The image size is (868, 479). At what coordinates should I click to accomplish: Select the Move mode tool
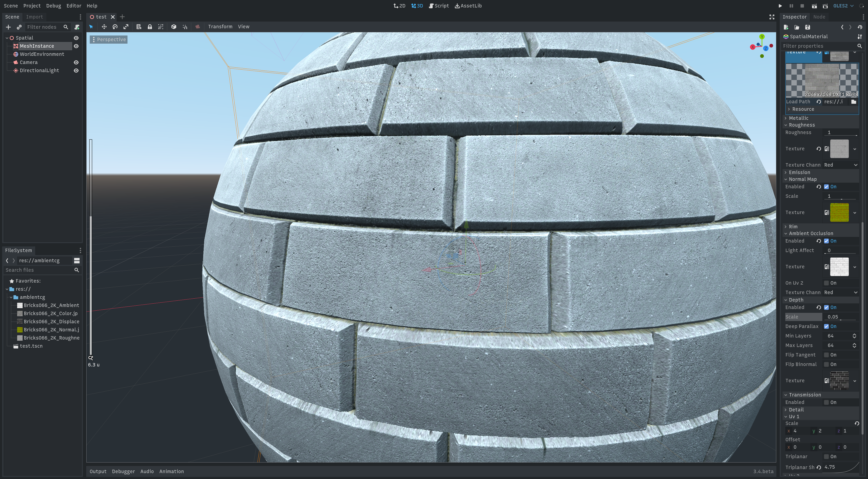tap(104, 27)
